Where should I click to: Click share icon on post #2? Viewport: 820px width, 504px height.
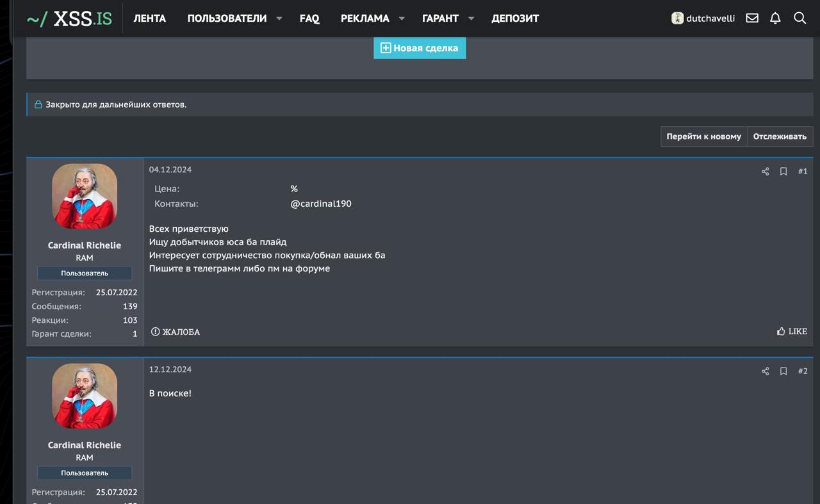(765, 371)
